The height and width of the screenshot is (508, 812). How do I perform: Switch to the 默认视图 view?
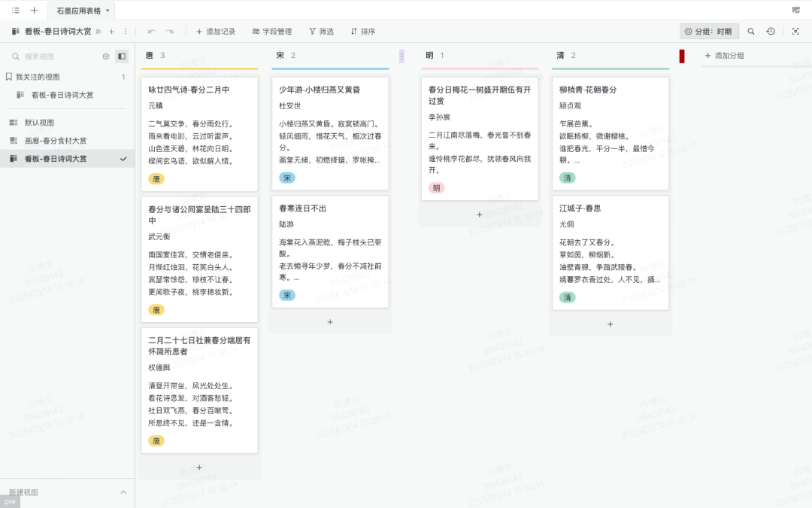tap(39, 123)
